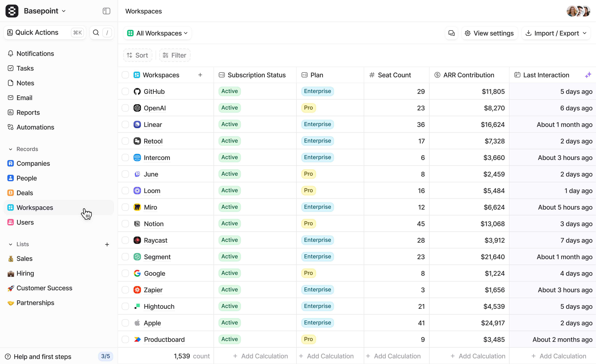Open the All Workspaces view dropdown
596x364 pixels.
point(158,33)
